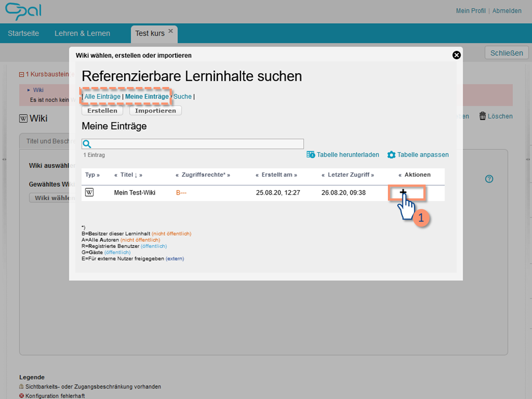Expand the Wiki entry triangle

[x=29, y=90]
